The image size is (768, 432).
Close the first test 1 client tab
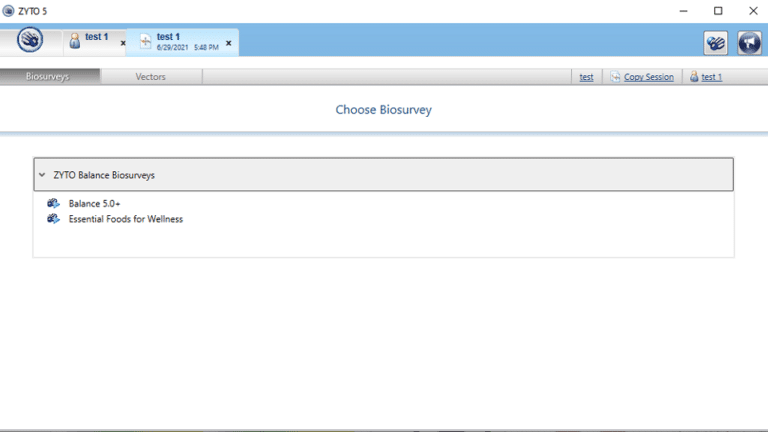click(123, 43)
